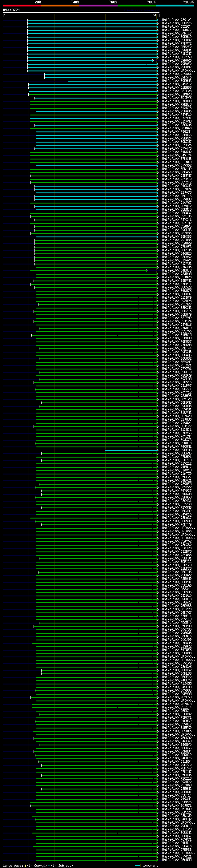The width and height of the screenshot is (197, 868).
Task: Select label UniRef100_A4SZT2
Action: [176, 84]
